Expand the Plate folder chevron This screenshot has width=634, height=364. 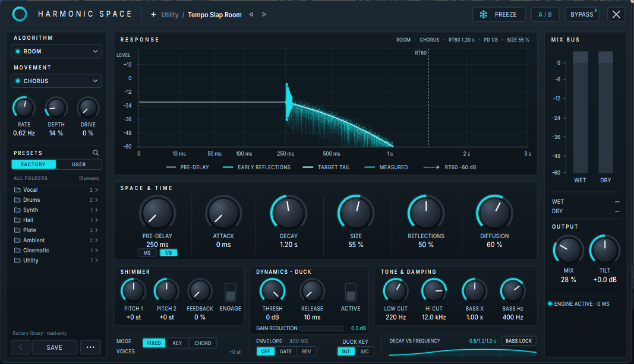click(x=96, y=230)
